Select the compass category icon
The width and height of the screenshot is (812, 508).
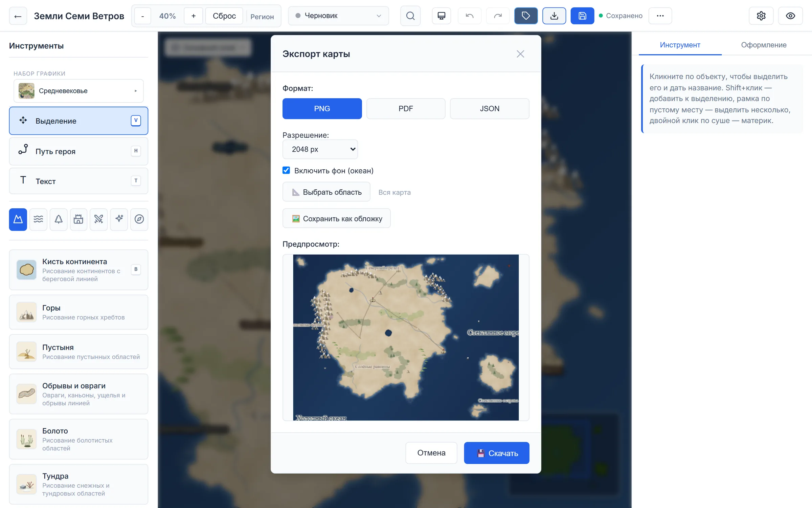139,219
